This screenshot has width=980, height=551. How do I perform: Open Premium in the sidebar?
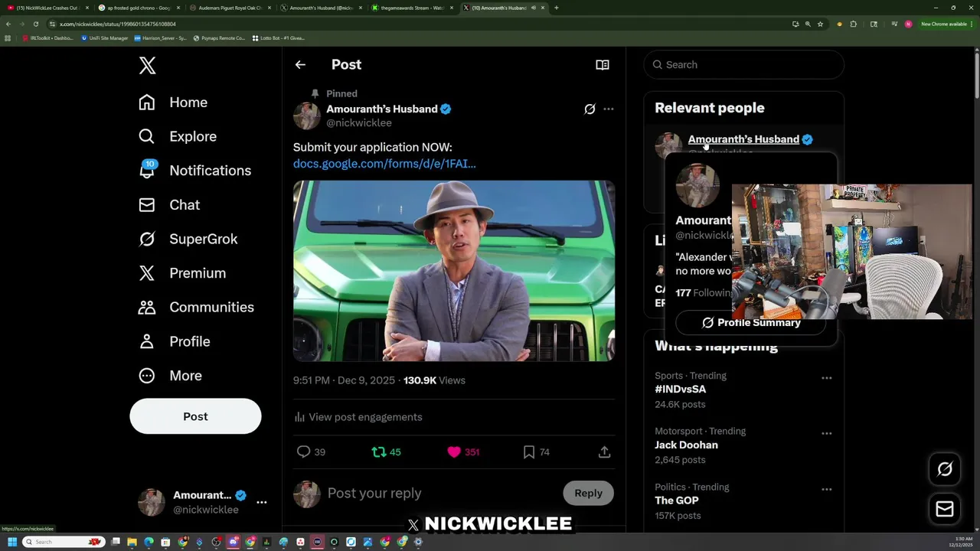tap(182, 273)
